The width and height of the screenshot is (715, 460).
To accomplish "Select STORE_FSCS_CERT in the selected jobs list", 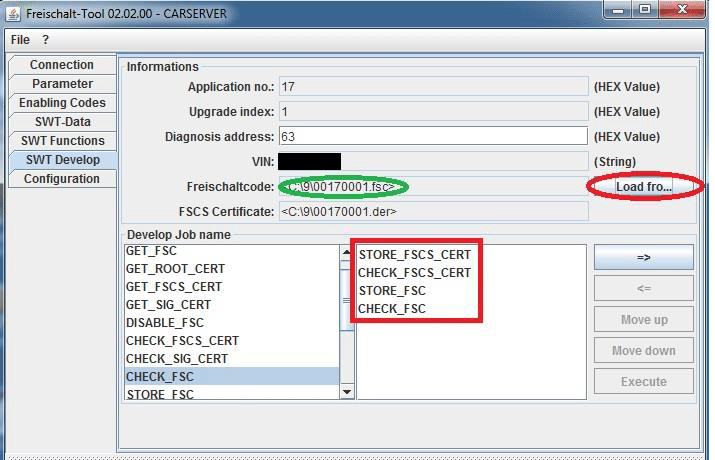I will tap(414, 255).
